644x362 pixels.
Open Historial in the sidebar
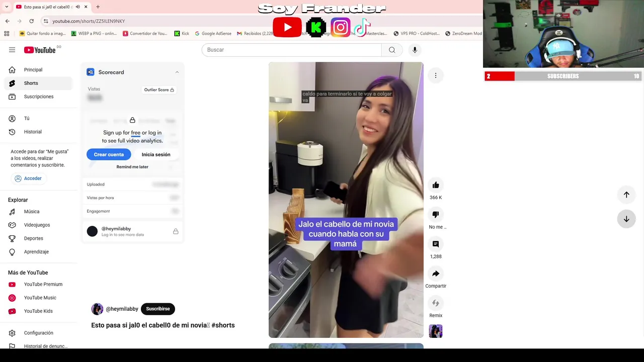pyautogui.click(x=39, y=132)
